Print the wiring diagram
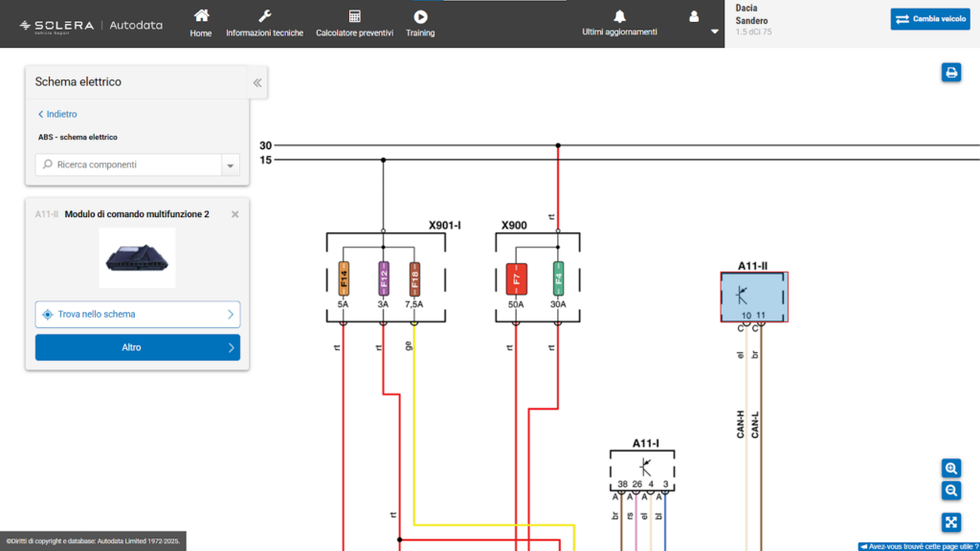 point(951,73)
